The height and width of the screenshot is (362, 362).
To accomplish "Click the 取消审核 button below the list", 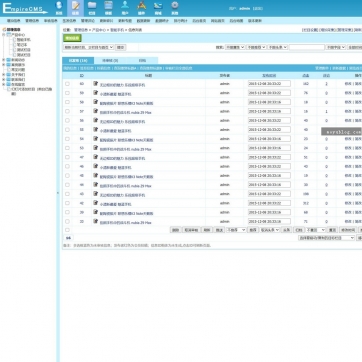I will (191, 230).
